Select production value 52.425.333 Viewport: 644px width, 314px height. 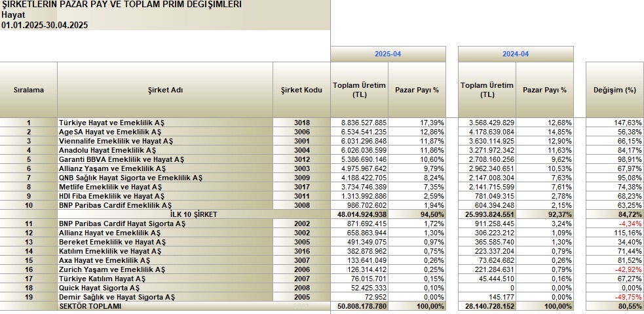[x=360, y=288]
